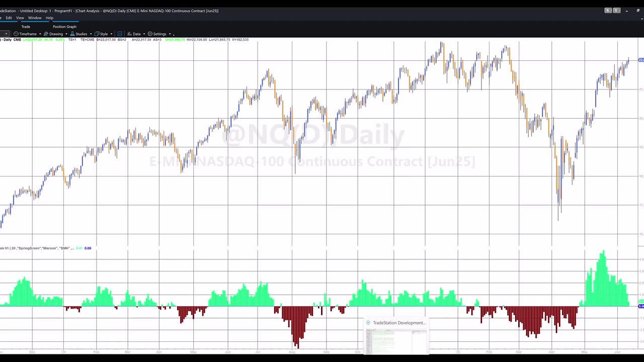The image size is (644, 362).
Task: Open the symbol box dropdown arrow
Action: (6, 34)
